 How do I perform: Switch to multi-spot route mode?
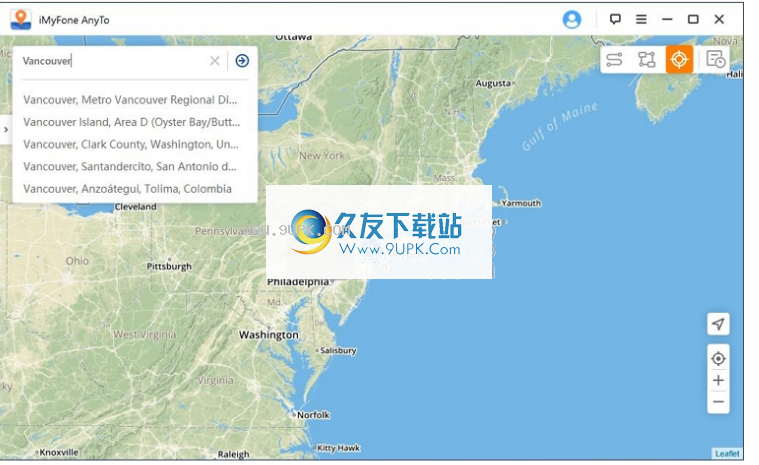click(647, 60)
